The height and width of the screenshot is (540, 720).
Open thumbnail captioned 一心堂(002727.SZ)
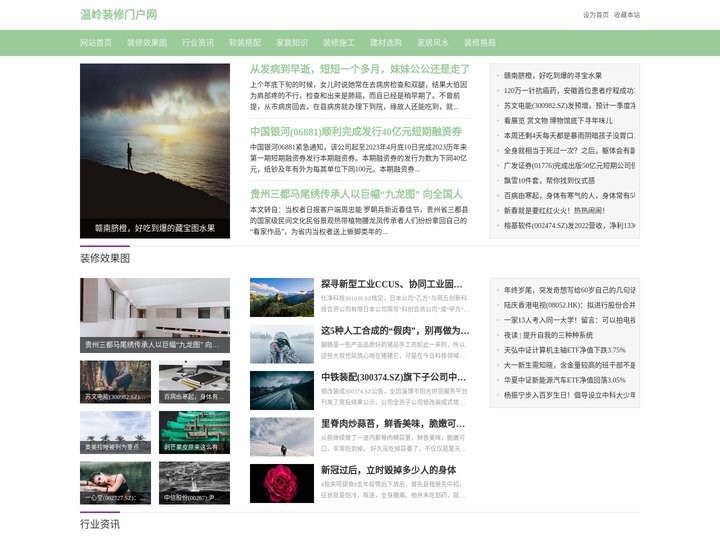pyautogui.click(x=115, y=483)
